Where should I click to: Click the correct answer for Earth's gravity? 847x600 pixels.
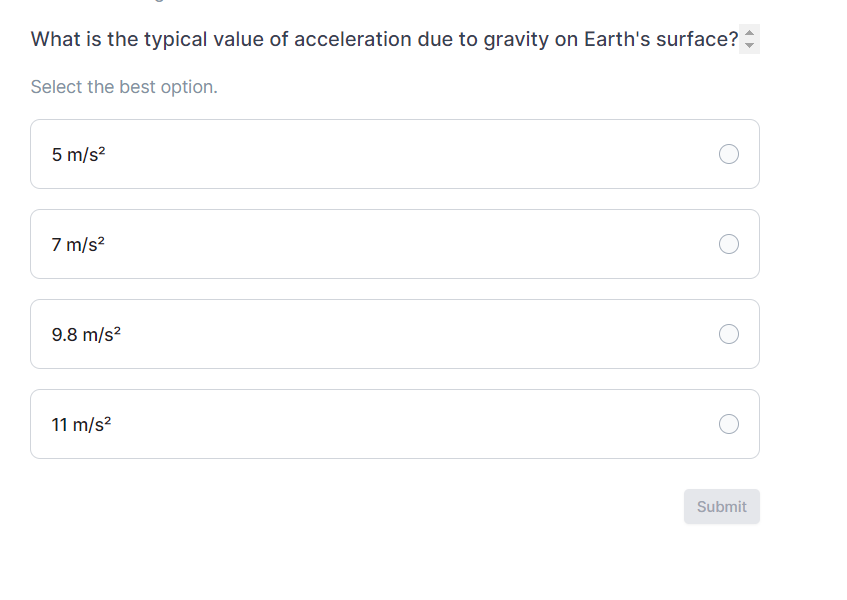pyautogui.click(x=395, y=334)
